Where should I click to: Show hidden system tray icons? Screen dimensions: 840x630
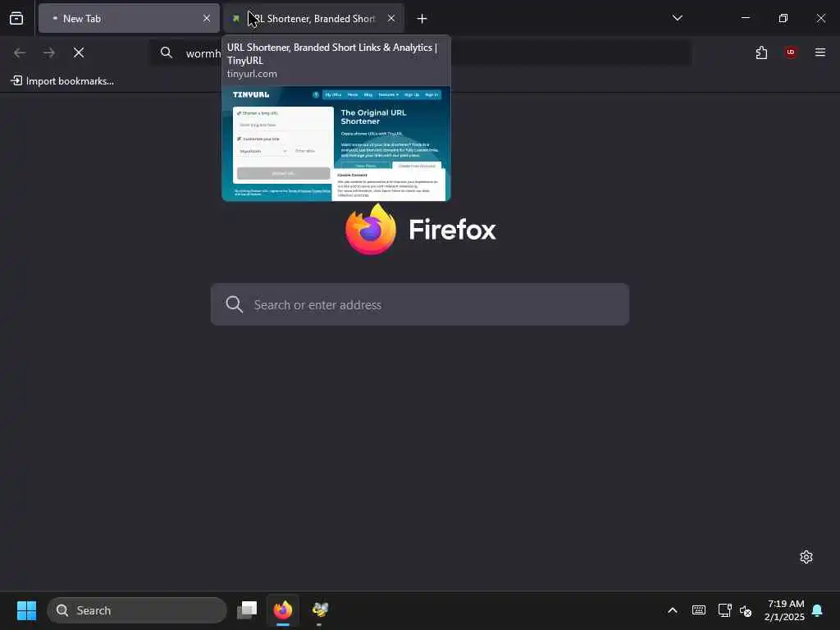(x=673, y=610)
